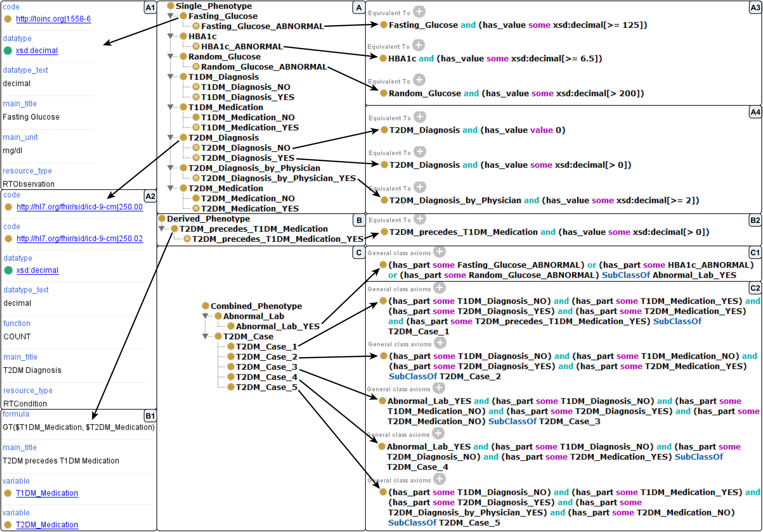Collapse the T2DM_precedes_T1DM_Medication tree node

tap(162, 229)
